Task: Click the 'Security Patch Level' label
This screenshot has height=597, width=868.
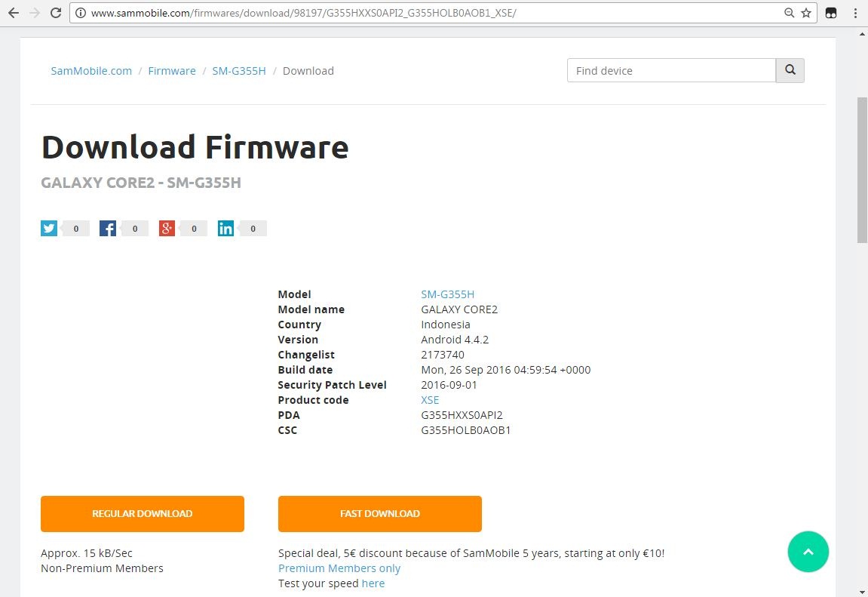Action: tap(332, 385)
